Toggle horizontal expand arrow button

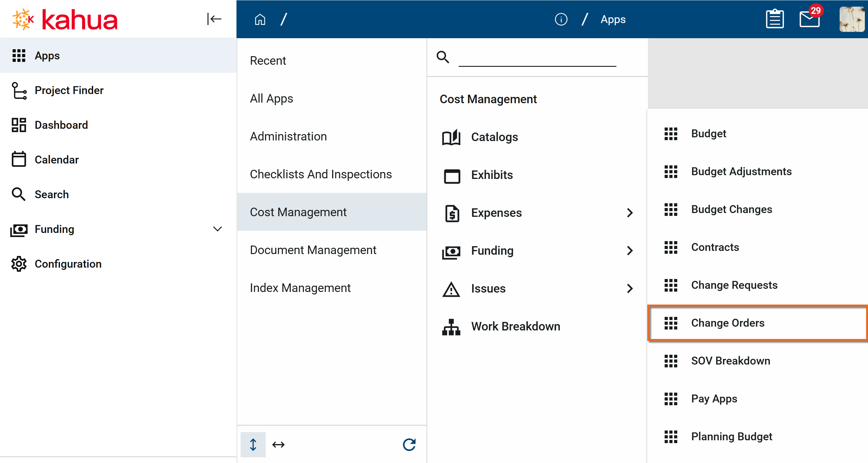[278, 444]
